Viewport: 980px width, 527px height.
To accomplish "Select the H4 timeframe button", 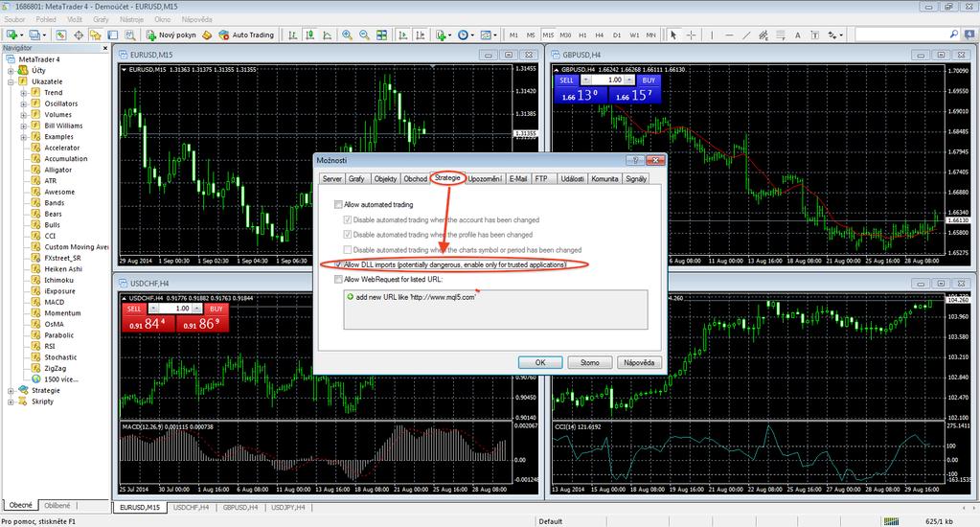I will point(600,35).
